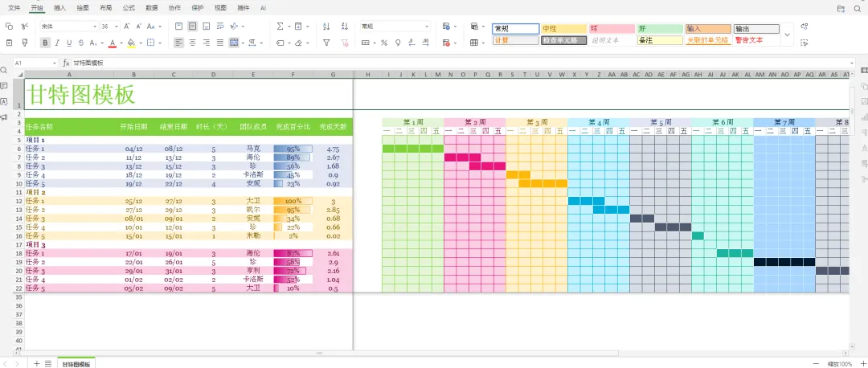Apply the 检查单元格 cell style
This screenshot has width=868, height=368.
click(563, 40)
